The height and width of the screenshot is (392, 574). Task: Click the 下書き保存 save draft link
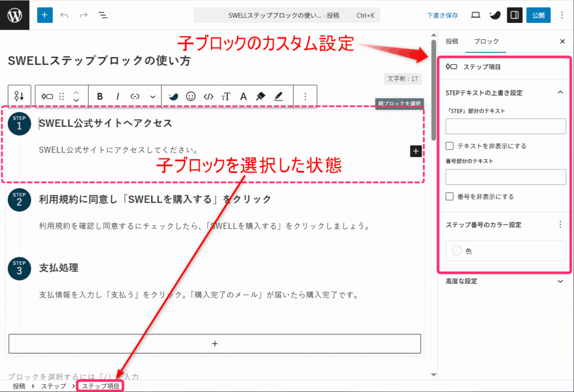coord(442,16)
